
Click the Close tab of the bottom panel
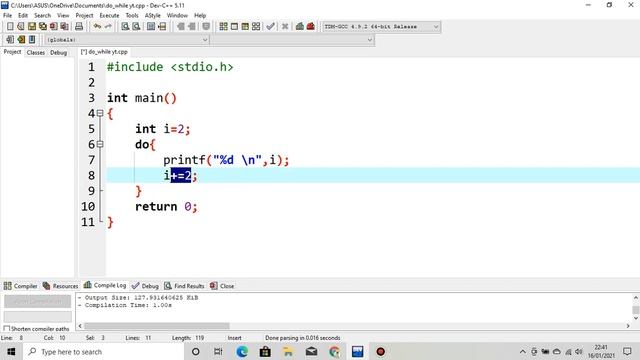coord(222,286)
